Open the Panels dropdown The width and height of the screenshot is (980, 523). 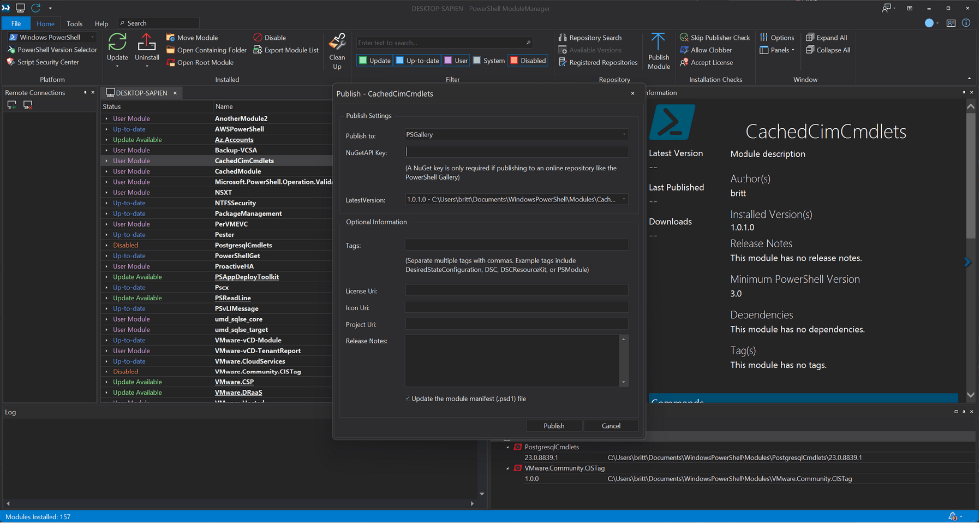[777, 50]
